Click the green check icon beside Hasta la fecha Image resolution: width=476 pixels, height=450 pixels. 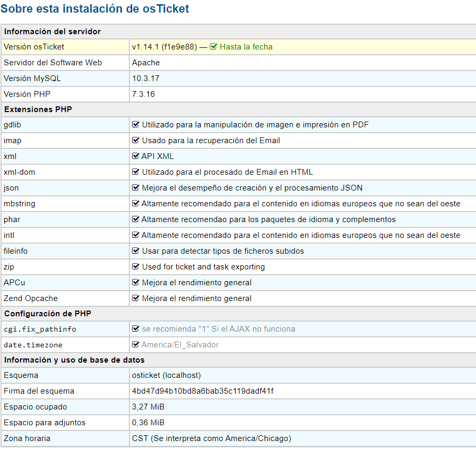(214, 46)
